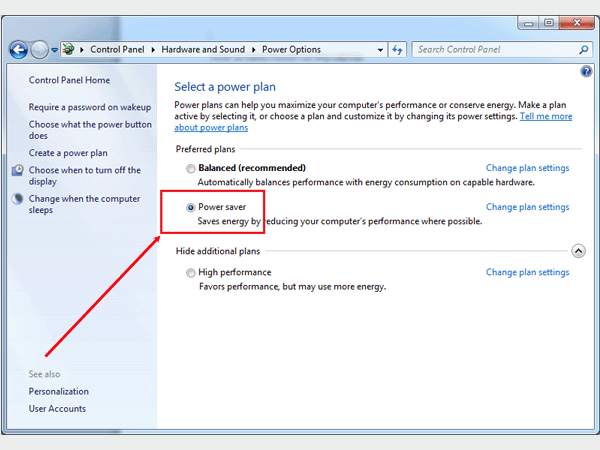Close the Power Options window
Viewport: 600px width, 450px height.
577,23
